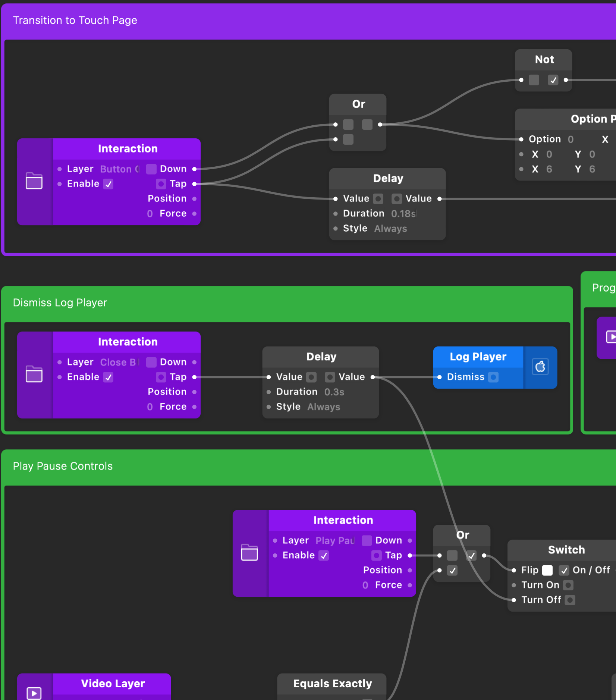Click Value input pulse of 0.18s Delay

pyautogui.click(x=378, y=199)
